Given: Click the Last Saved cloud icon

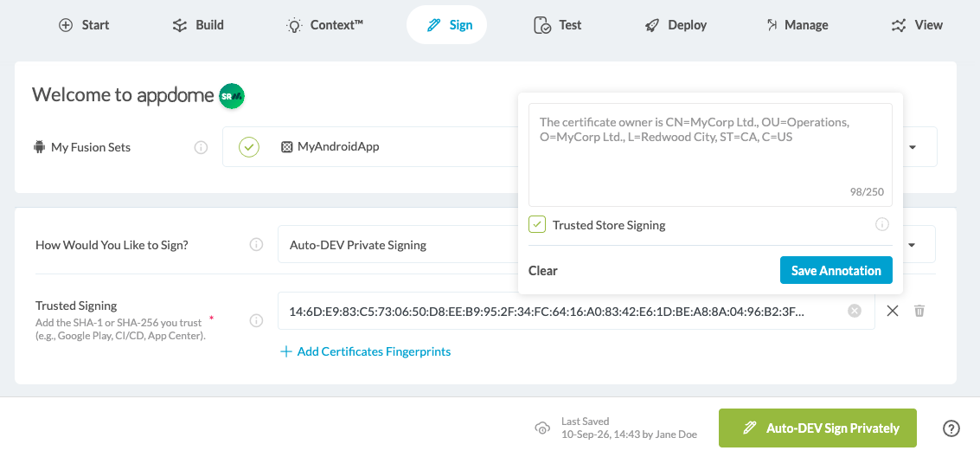Looking at the screenshot, I should point(542,428).
